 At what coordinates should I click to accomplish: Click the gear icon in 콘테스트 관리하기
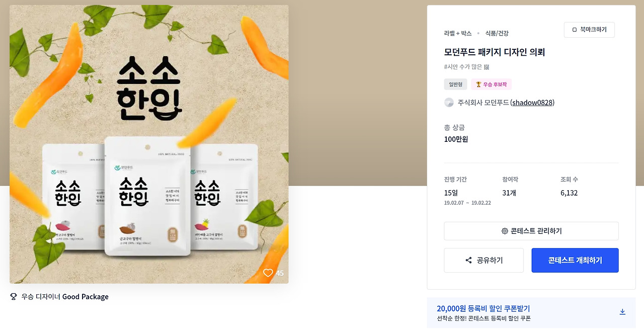tap(505, 231)
